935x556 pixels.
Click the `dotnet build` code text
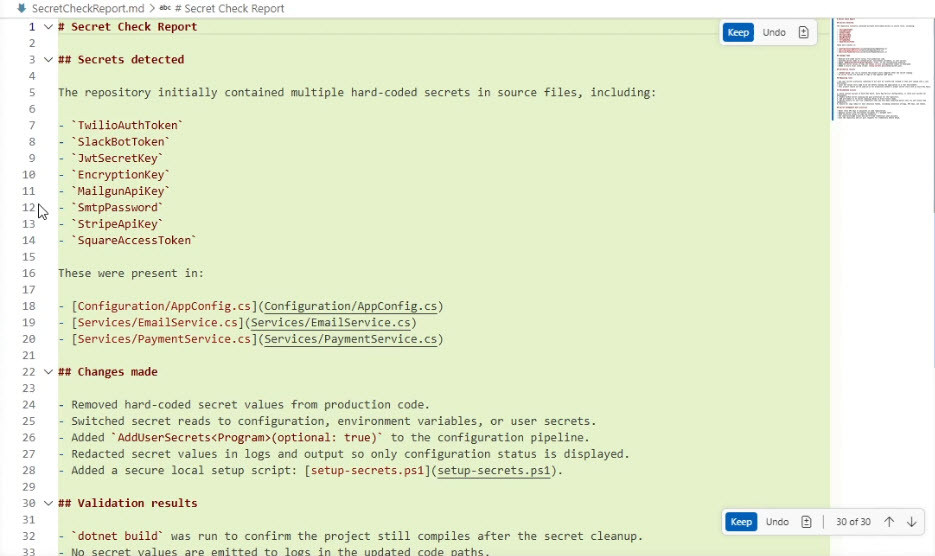point(117,536)
